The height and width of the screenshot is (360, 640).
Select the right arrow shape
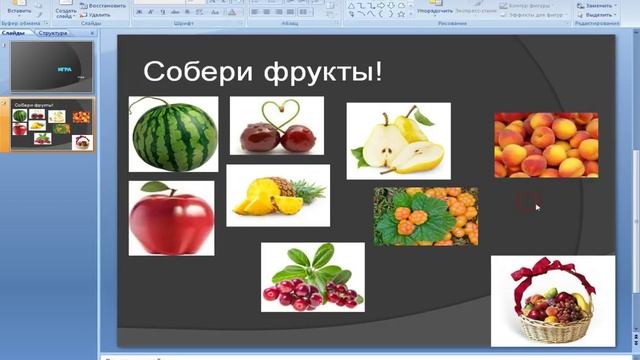pyautogui.click(x=381, y=6)
